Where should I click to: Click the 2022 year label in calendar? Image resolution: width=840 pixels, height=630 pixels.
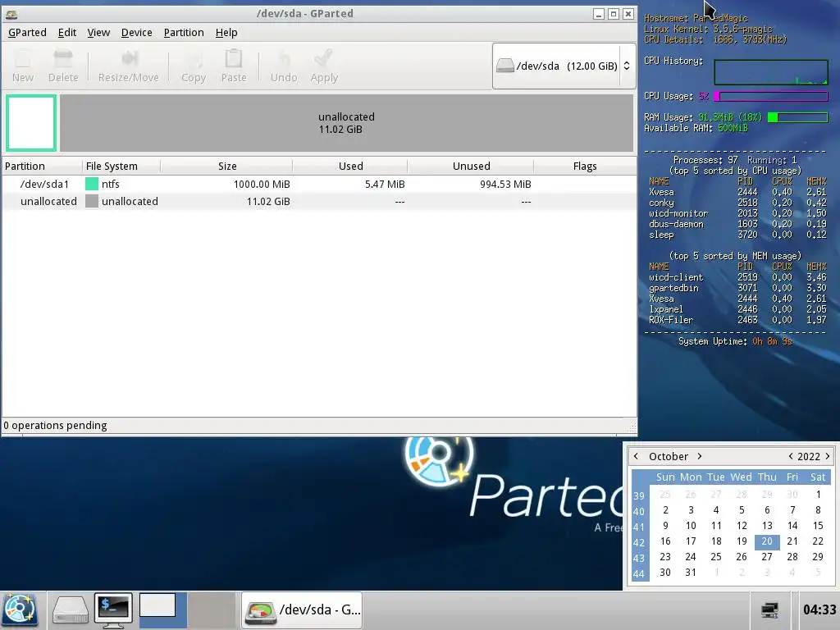(x=808, y=456)
